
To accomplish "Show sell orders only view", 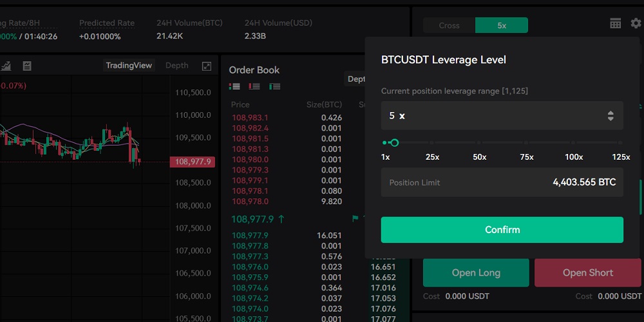I will click(254, 86).
